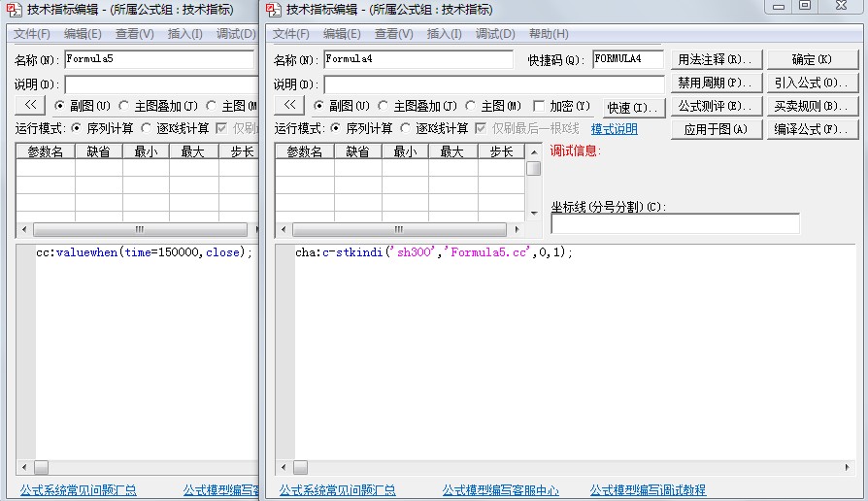Open the 调试 menu in Formula4 window

coord(495,34)
